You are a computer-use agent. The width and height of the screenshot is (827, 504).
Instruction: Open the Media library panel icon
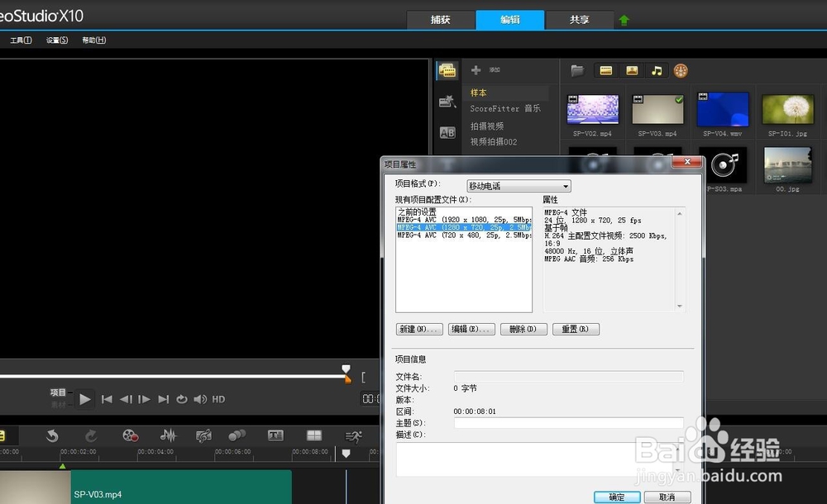(x=447, y=71)
